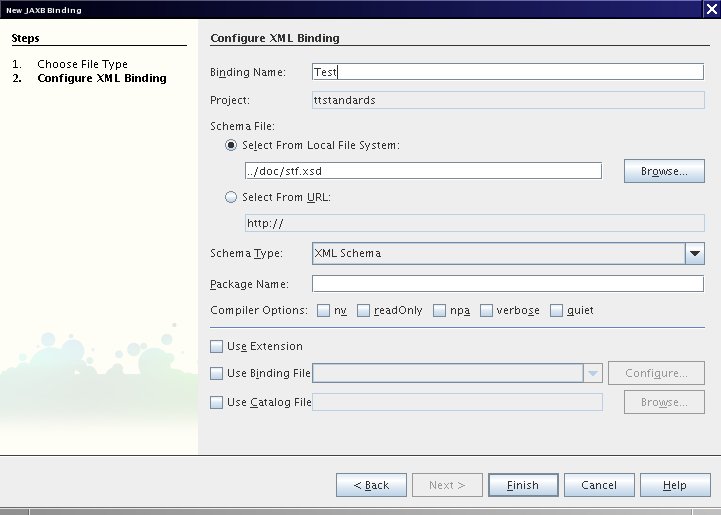Select From Local File System radio button
The height and width of the screenshot is (515, 721).
pyautogui.click(x=232, y=145)
